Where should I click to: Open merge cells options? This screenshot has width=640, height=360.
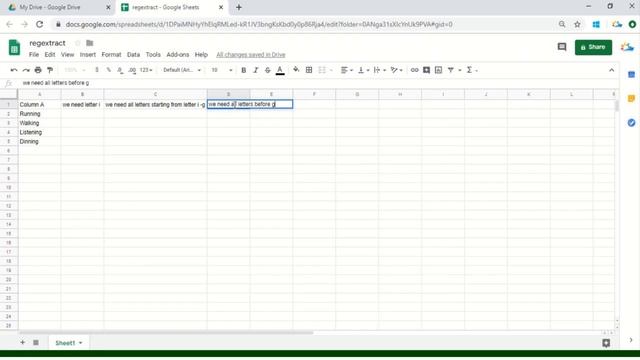(x=325, y=70)
